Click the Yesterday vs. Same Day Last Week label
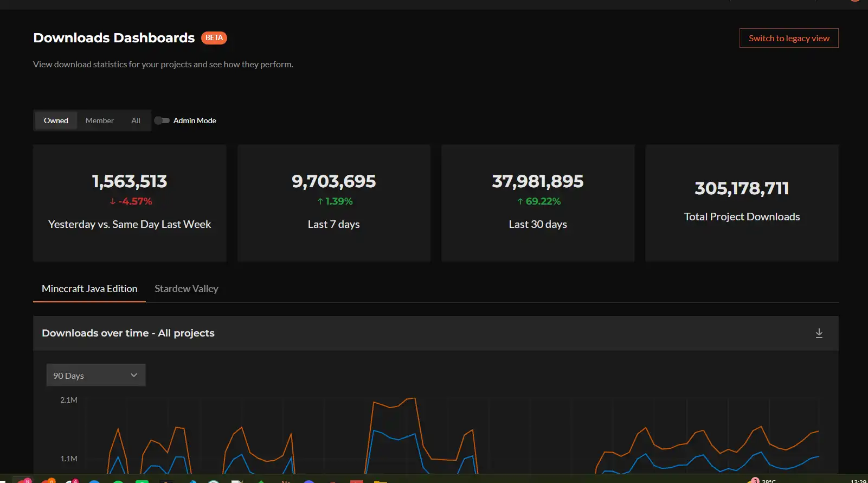This screenshot has width=868, height=483. (130, 224)
